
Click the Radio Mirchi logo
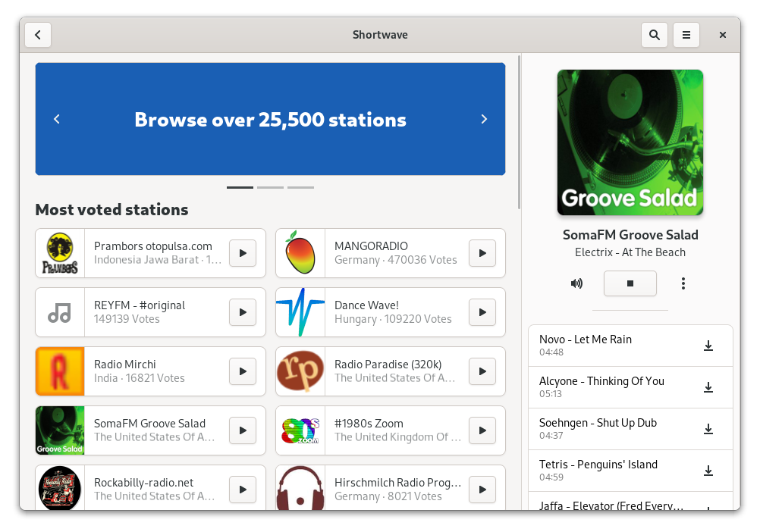(x=60, y=371)
